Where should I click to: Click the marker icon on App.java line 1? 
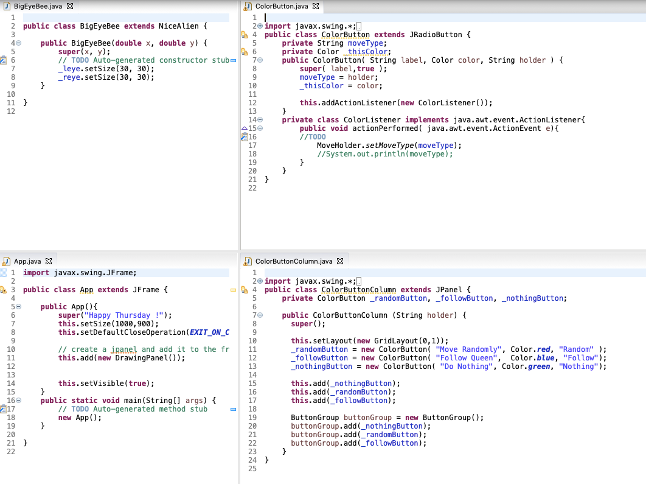3,273
